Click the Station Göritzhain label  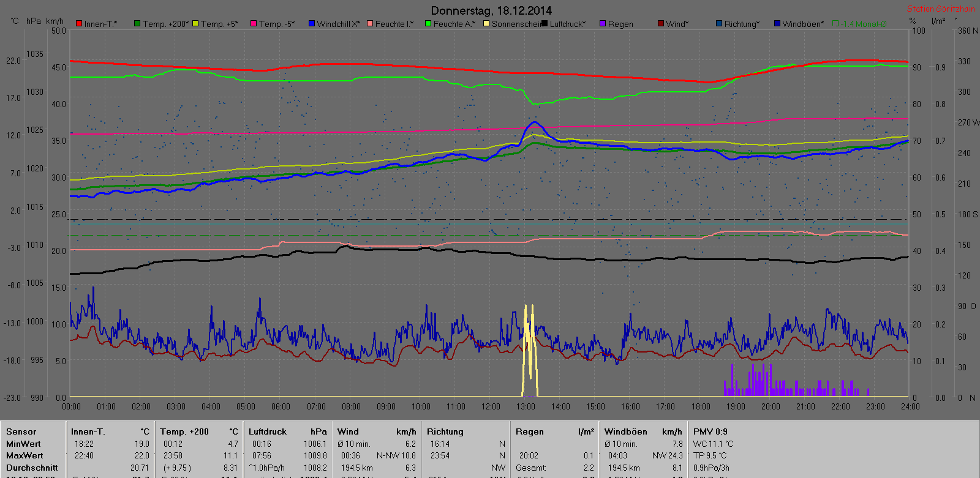point(941,9)
